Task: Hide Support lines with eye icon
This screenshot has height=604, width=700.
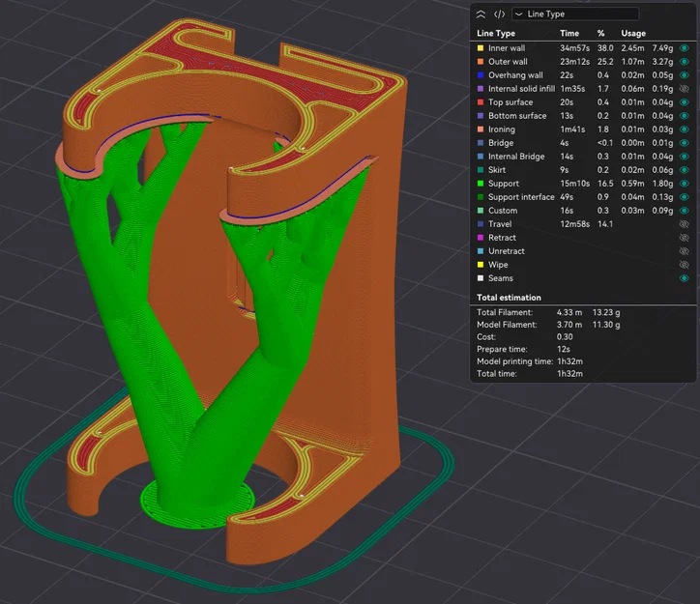Action: [x=684, y=184]
